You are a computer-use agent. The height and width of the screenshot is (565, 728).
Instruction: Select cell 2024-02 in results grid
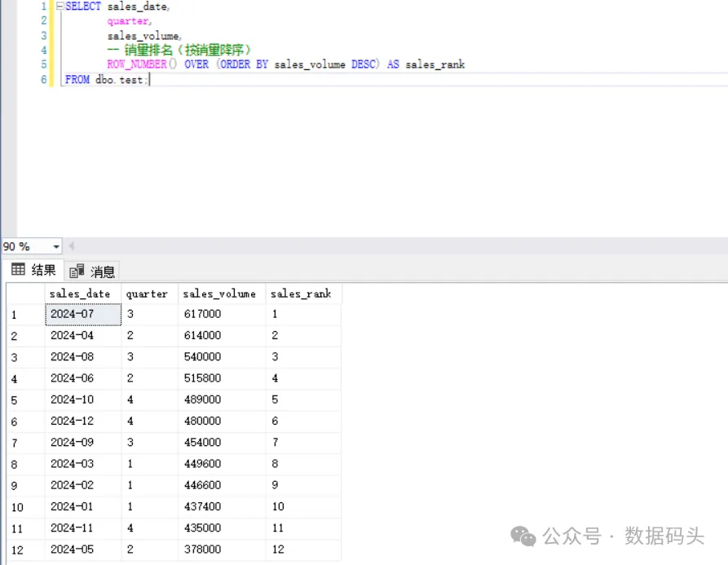[x=83, y=485]
